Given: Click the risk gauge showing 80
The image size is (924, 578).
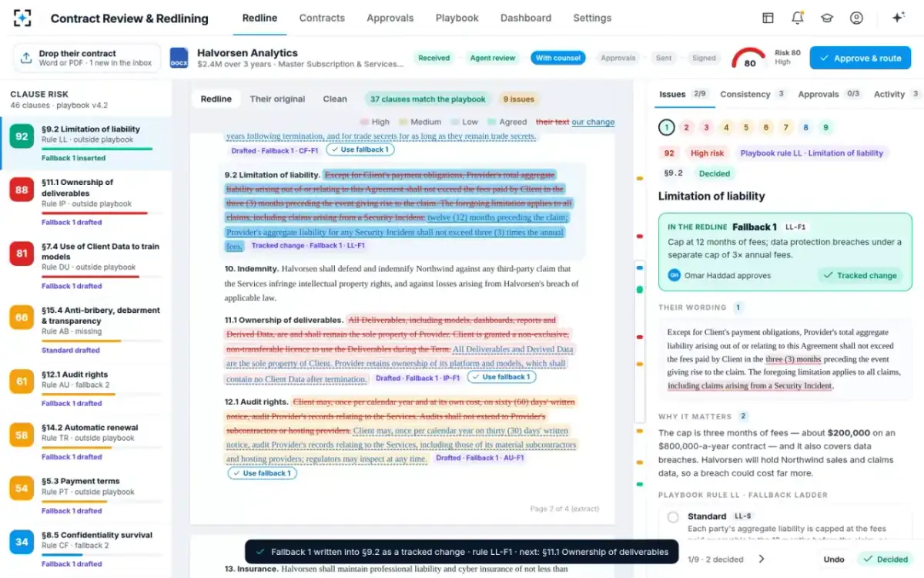Looking at the screenshot, I should [x=749, y=59].
